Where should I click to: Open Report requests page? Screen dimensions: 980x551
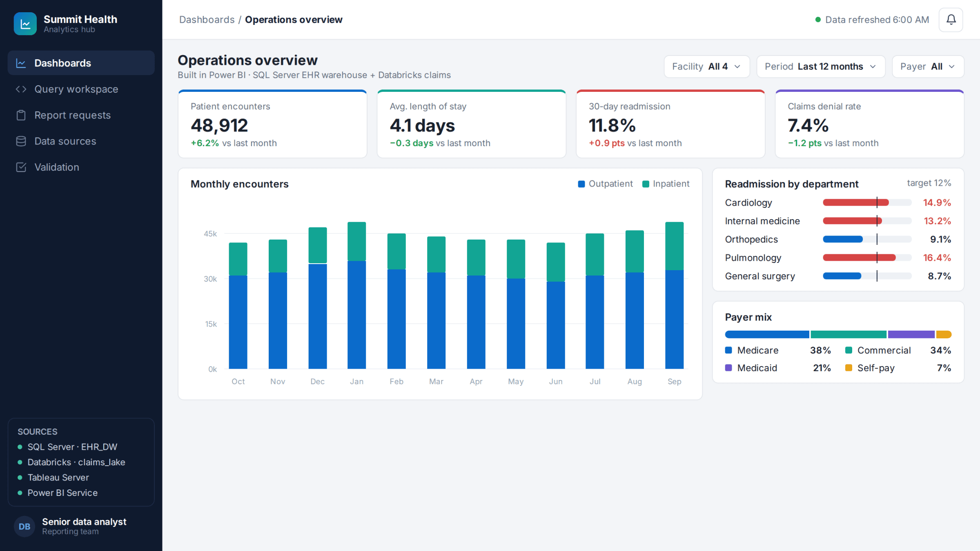click(x=81, y=115)
